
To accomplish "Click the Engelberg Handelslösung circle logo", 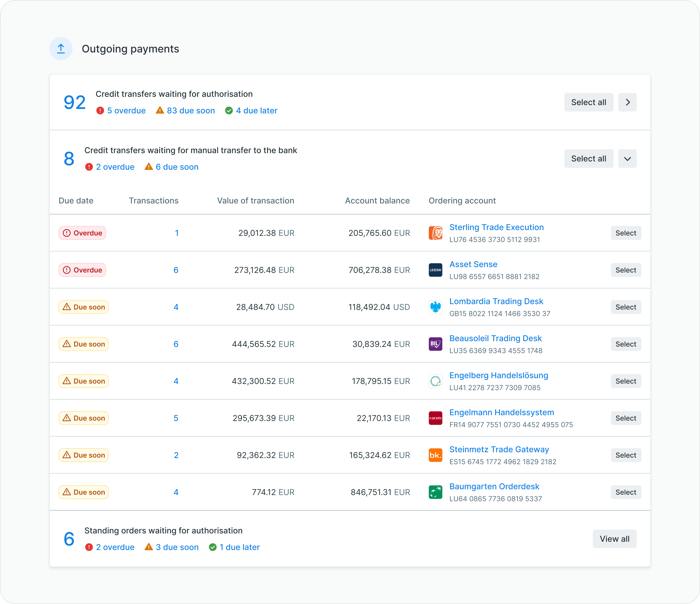I will [435, 381].
